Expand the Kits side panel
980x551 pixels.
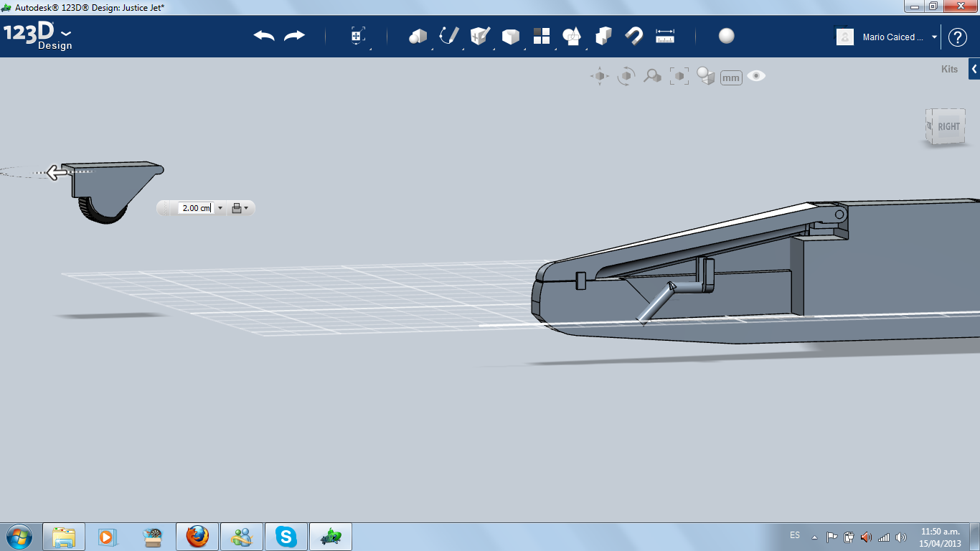tap(974, 70)
